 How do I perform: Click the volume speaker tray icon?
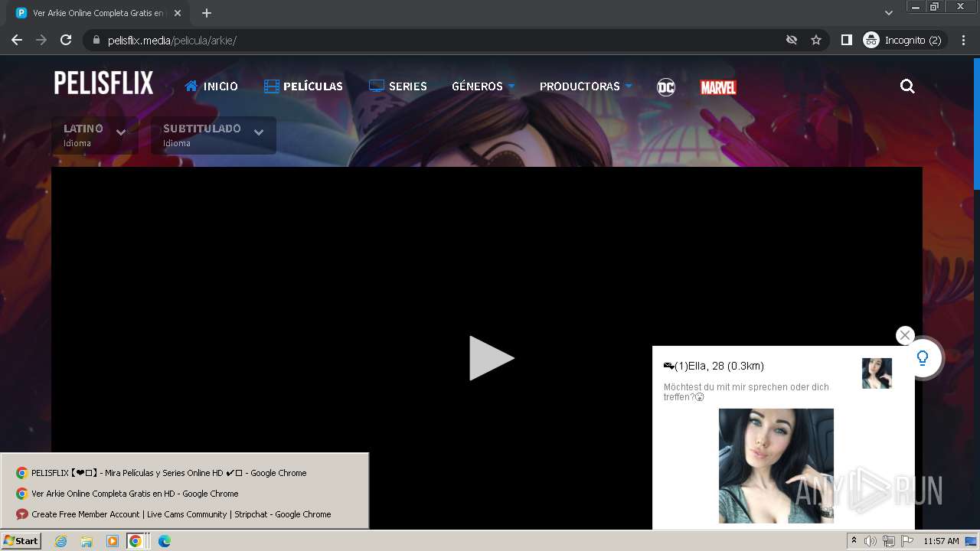(871, 541)
